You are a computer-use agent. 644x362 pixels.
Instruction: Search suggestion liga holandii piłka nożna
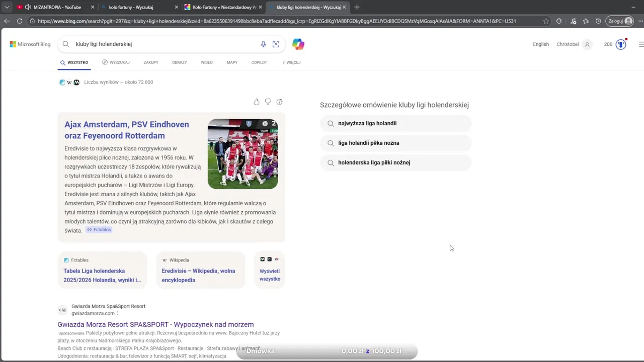pos(395,143)
